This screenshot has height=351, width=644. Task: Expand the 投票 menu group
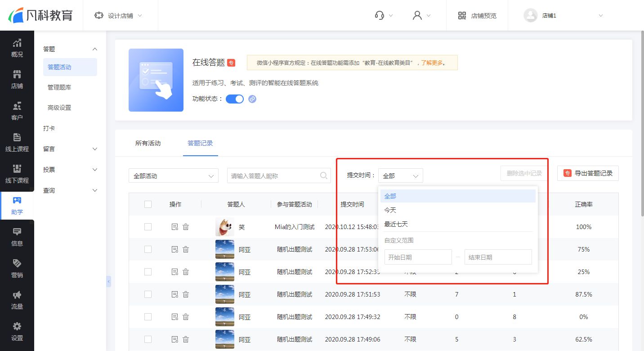click(95, 170)
